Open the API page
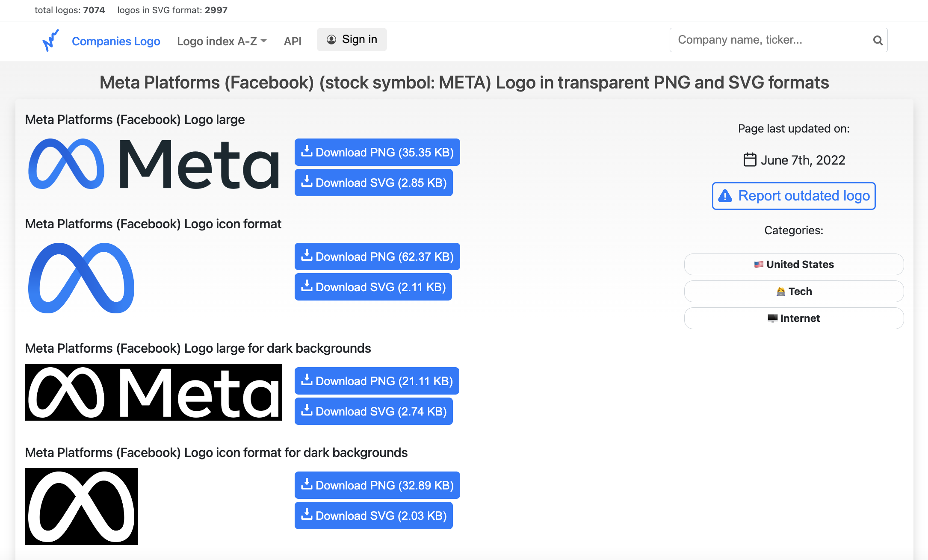 [293, 41]
